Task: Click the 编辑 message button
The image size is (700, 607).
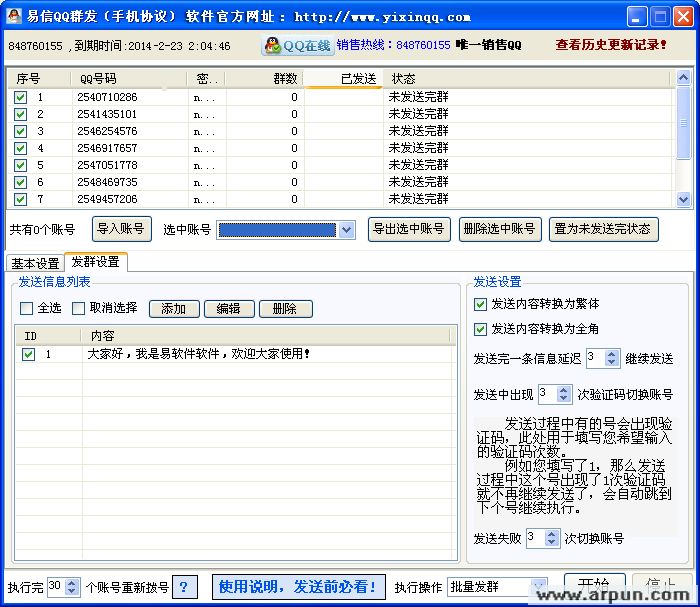Action: pyautogui.click(x=229, y=309)
